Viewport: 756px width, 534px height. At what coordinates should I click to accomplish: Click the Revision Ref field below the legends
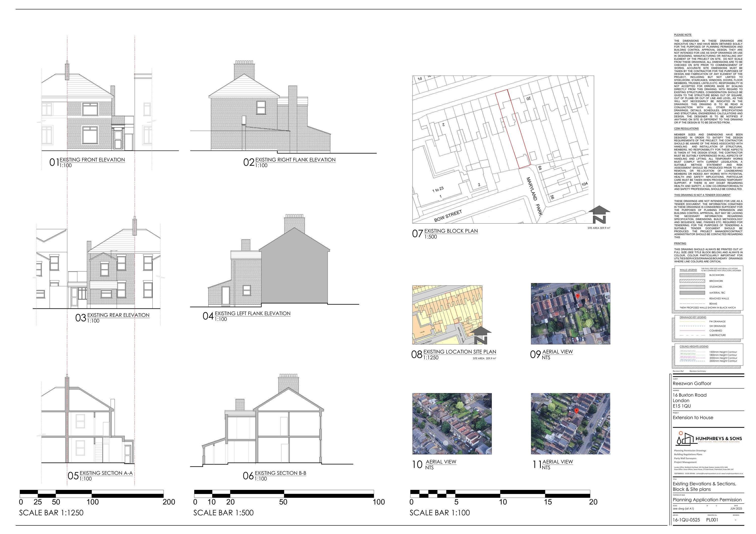coord(678,371)
